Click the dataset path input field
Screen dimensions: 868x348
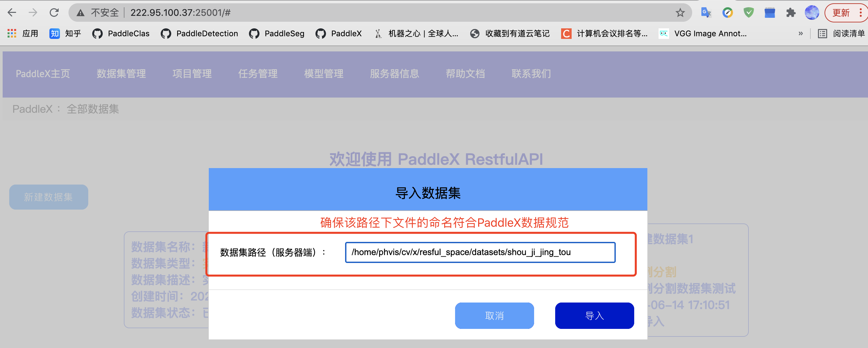480,252
